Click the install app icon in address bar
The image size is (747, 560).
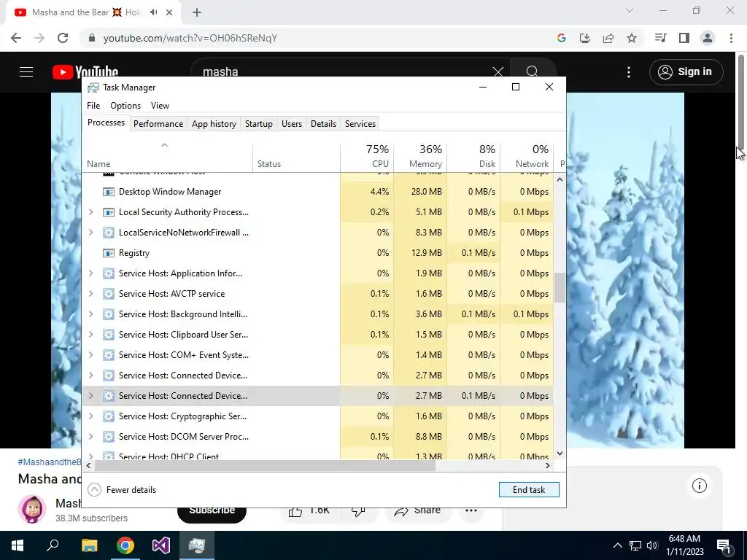[x=585, y=38]
